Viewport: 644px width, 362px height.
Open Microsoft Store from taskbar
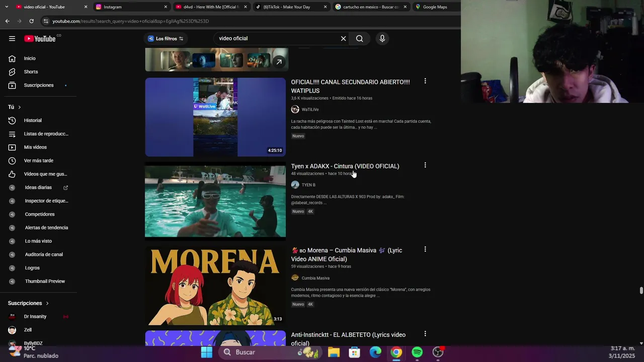pos(355,352)
